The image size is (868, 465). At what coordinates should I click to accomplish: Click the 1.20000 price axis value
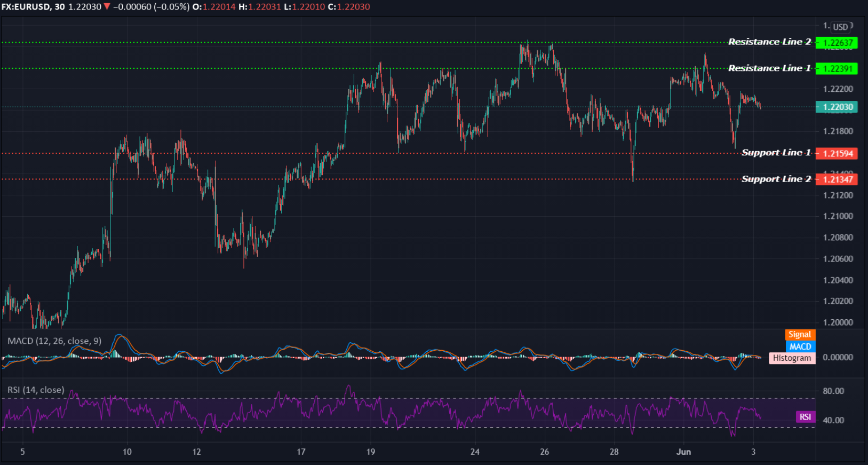[838, 322]
